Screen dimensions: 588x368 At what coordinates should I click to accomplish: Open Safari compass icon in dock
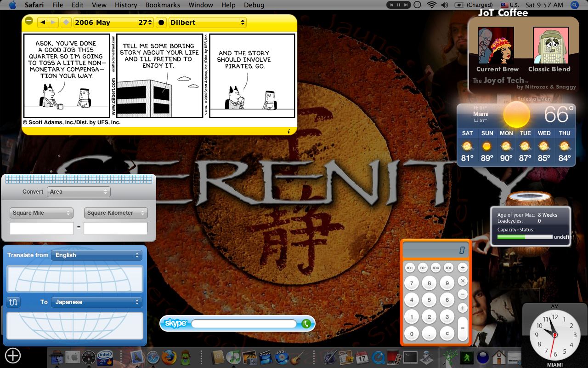click(x=153, y=357)
